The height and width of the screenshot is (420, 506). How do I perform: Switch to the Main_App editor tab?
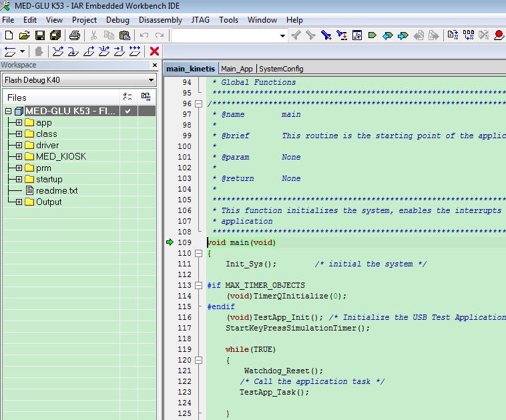click(237, 69)
